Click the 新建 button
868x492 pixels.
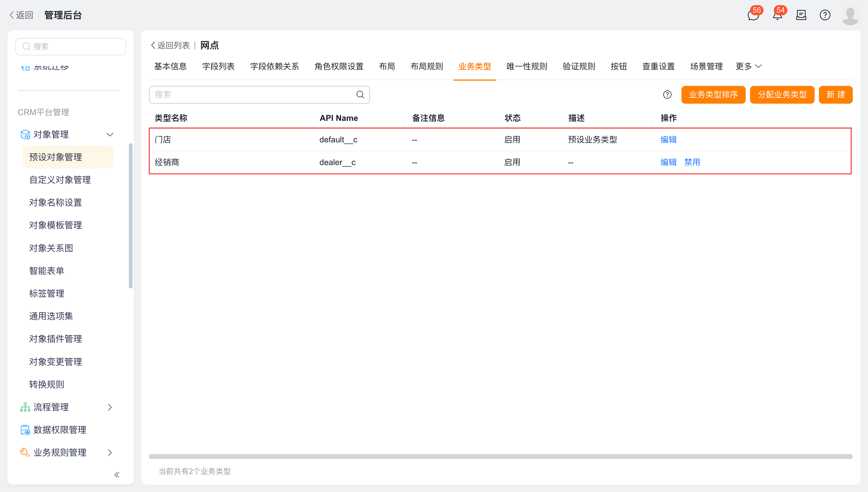click(836, 95)
